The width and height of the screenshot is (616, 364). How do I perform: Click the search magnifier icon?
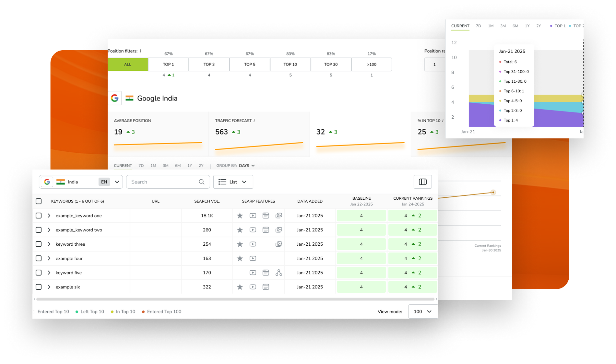click(201, 182)
